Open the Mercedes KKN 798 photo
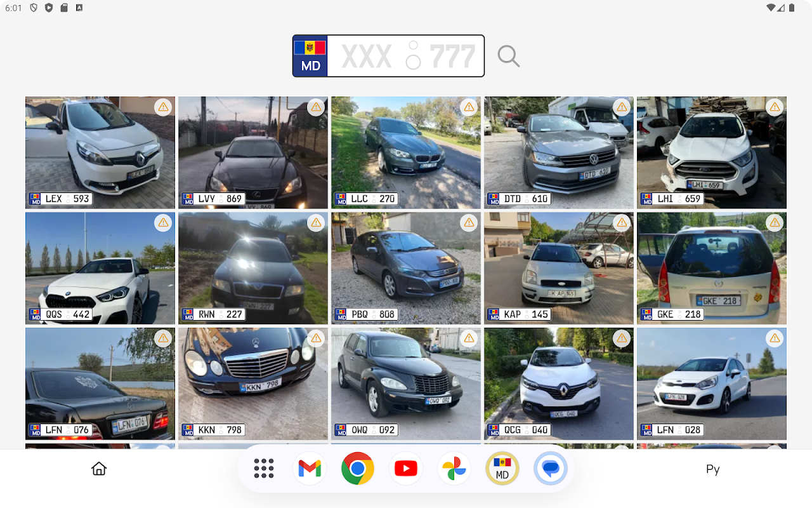 (x=253, y=384)
